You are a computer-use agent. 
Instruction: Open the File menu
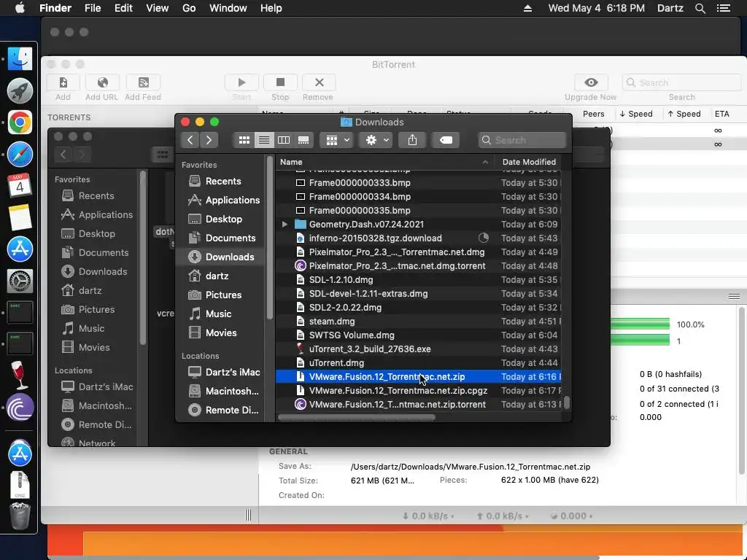point(93,8)
